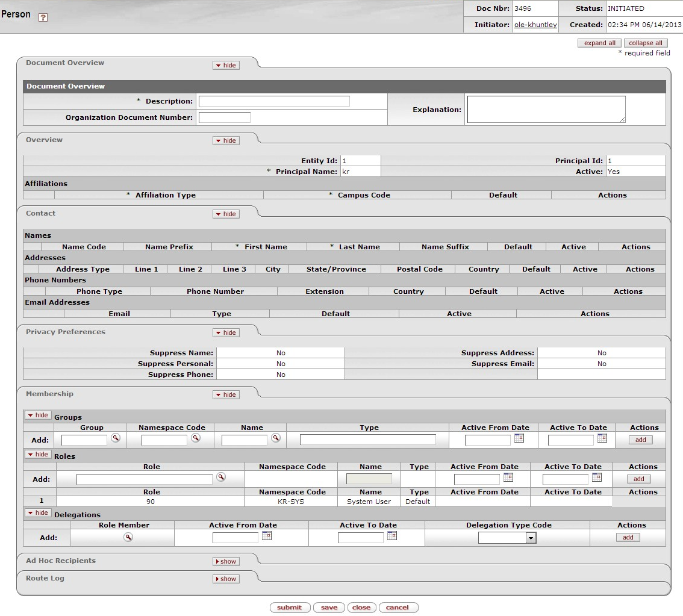
Task: Show the Ad Hoc Recipients section
Action: tap(226, 562)
